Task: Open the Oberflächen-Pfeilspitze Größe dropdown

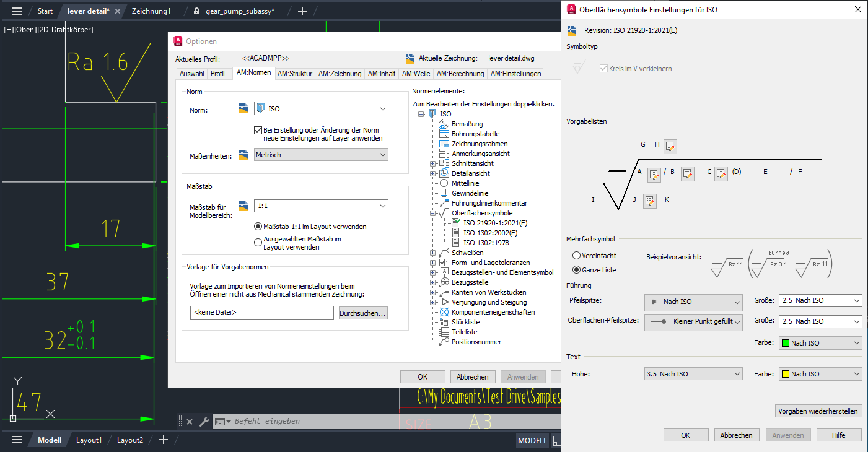Action: (x=820, y=322)
